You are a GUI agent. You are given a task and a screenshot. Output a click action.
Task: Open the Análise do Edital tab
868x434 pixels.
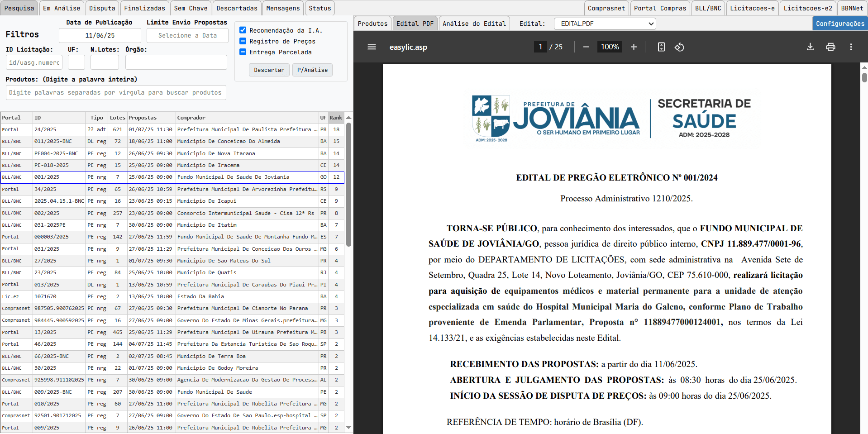click(474, 24)
